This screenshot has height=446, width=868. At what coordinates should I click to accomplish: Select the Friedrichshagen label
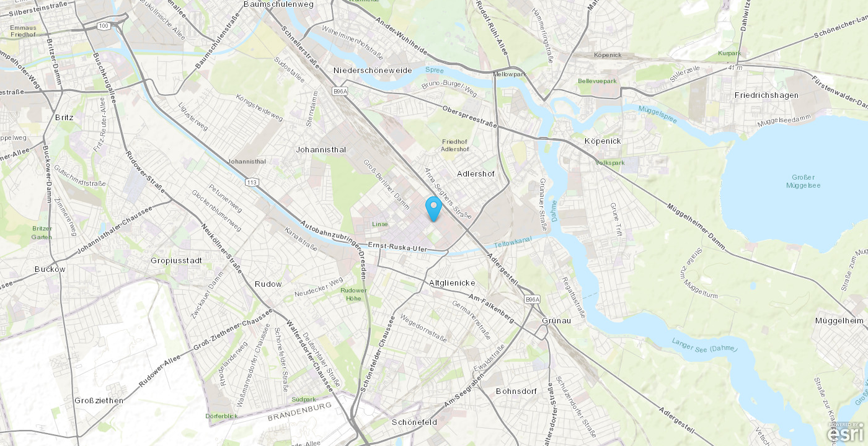tap(766, 95)
